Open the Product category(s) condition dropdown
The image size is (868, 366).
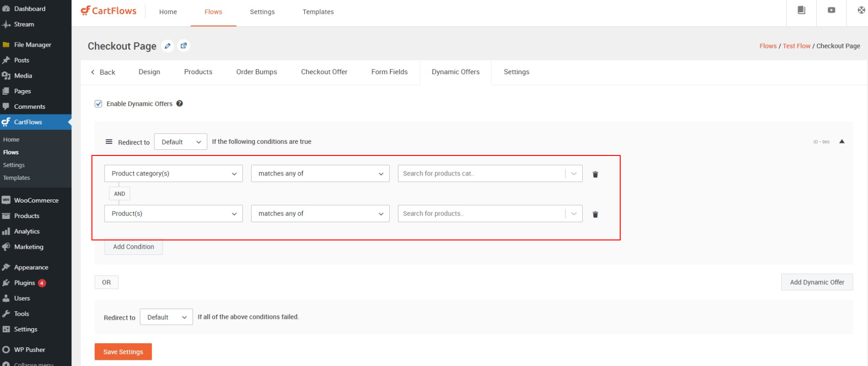(x=173, y=174)
